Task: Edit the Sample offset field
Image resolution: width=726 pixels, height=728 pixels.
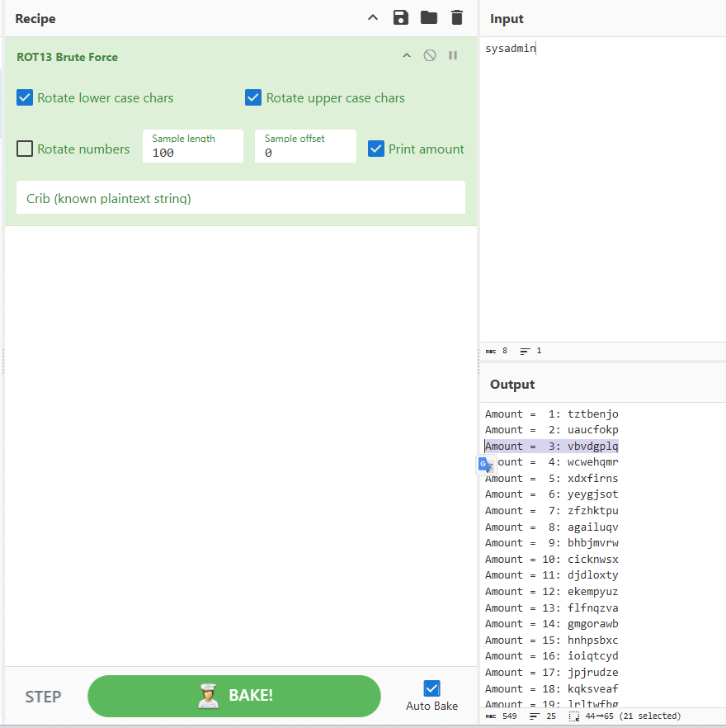Action: [305, 146]
